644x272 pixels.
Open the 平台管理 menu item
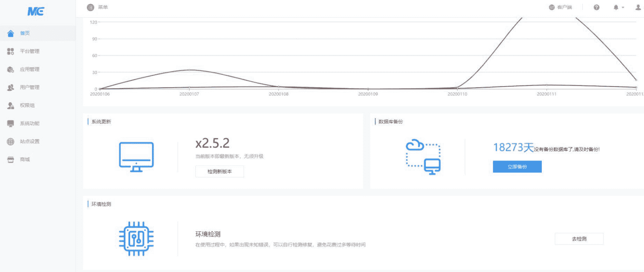click(x=38, y=51)
